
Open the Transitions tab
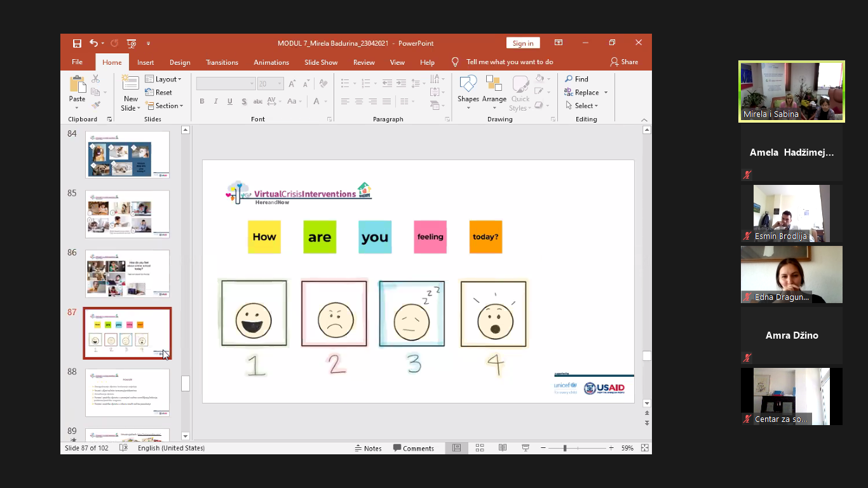(x=222, y=62)
